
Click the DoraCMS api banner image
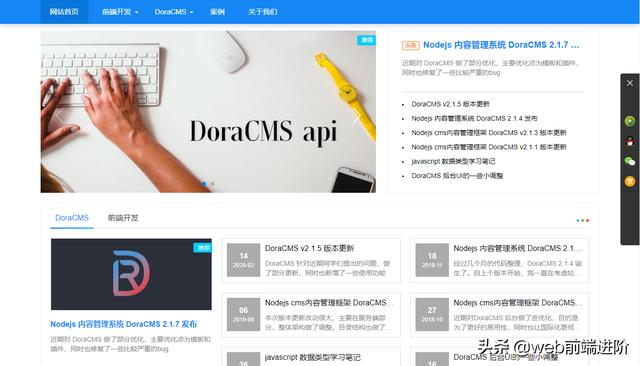pos(208,112)
